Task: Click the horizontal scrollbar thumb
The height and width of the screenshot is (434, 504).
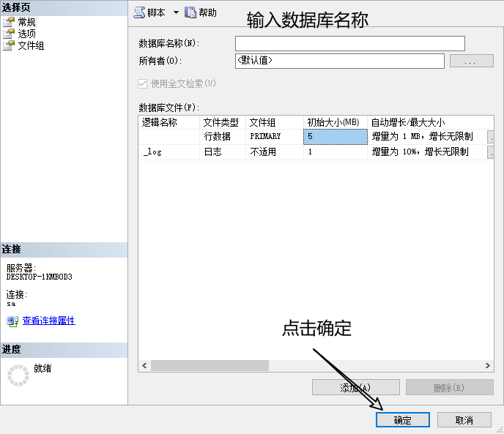Action: pos(210,366)
